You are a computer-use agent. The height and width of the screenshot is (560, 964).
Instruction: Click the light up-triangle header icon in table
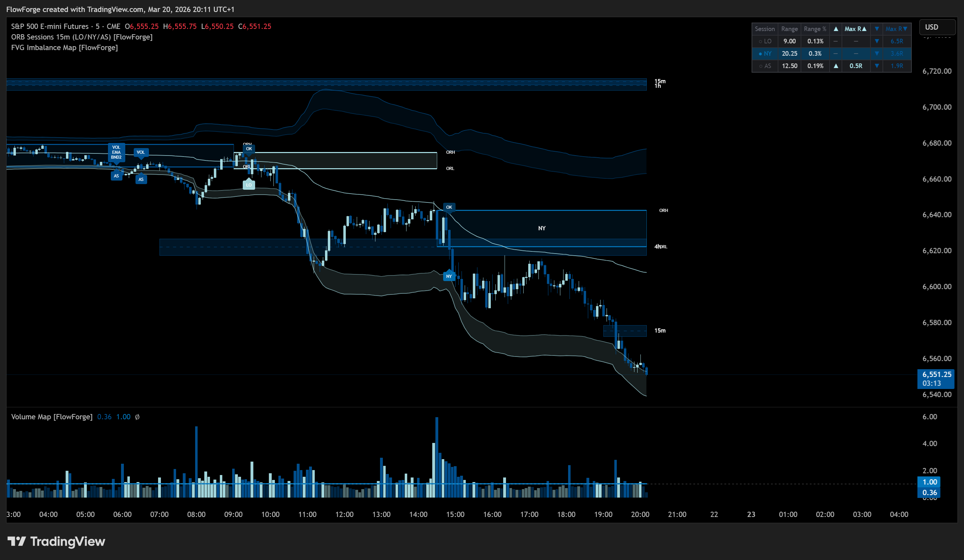[836, 29]
